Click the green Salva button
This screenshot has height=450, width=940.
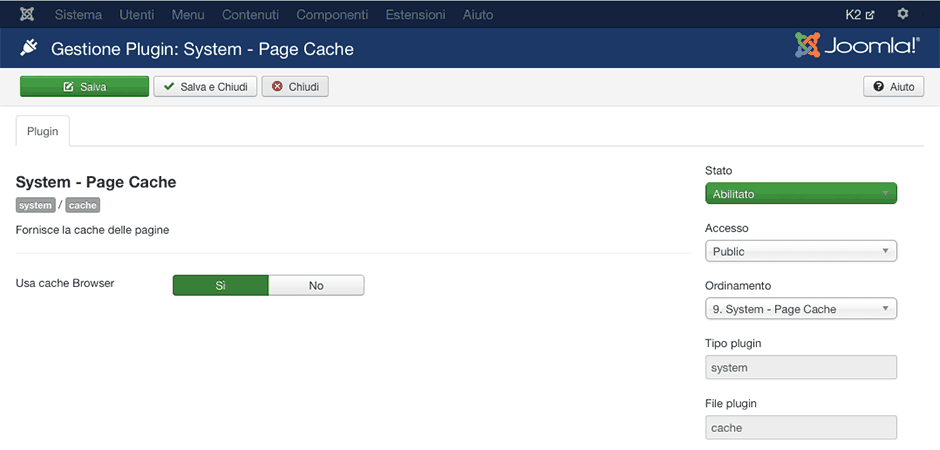84,87
